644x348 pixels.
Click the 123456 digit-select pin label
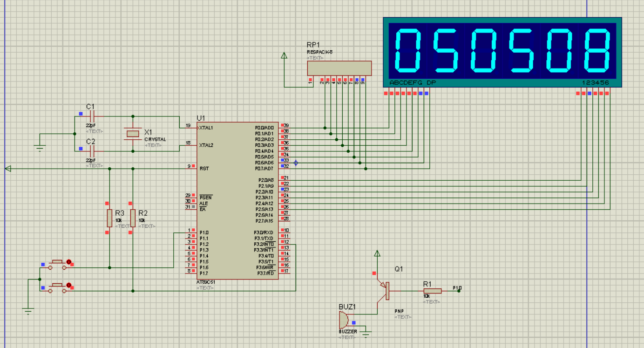pos(596,83)
